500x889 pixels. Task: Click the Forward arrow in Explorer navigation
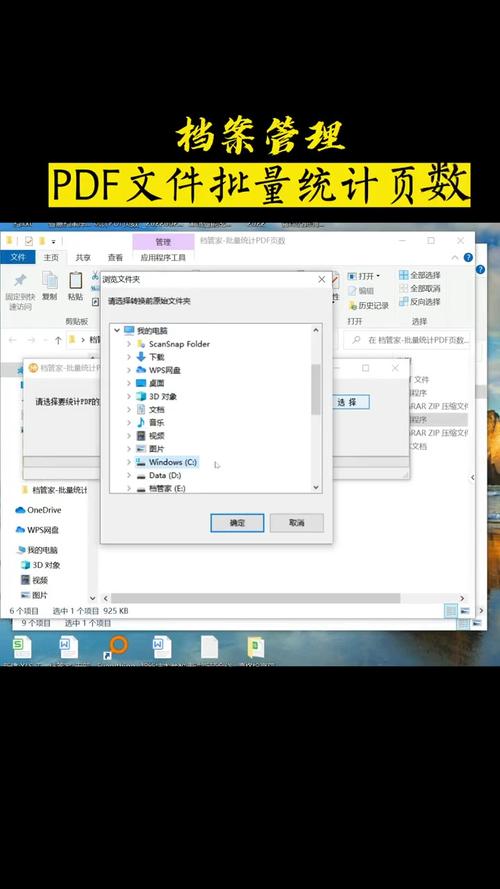coord(32,340)
